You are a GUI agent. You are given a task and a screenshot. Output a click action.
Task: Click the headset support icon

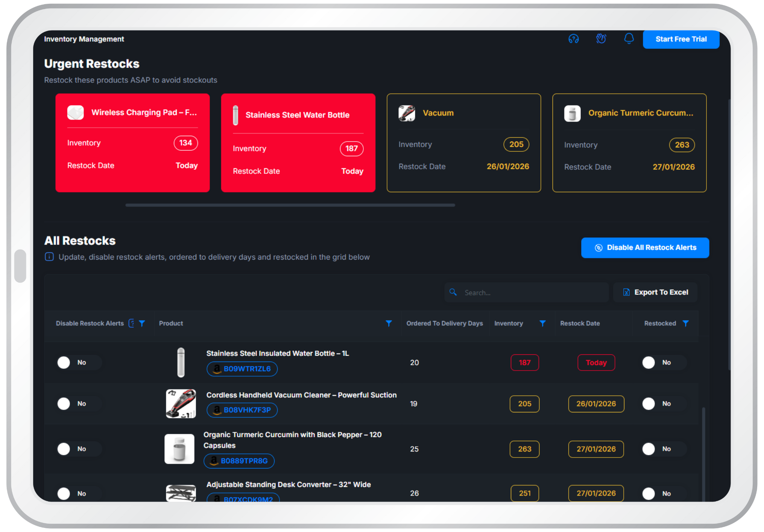pyautogui.click(x=573, y=39)
